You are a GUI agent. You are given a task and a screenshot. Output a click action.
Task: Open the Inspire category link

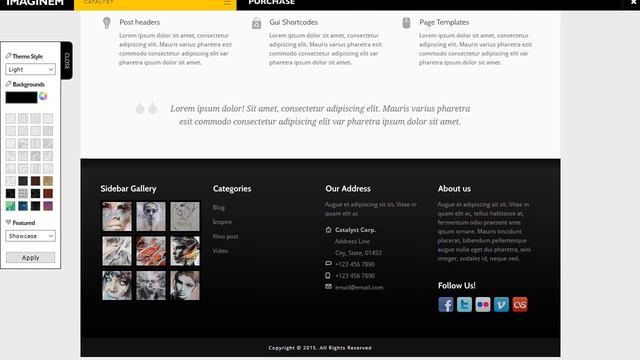click(222, 222)
